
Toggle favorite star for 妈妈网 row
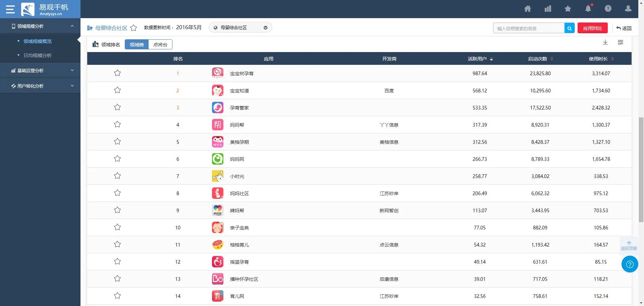[x=117, y=159]
